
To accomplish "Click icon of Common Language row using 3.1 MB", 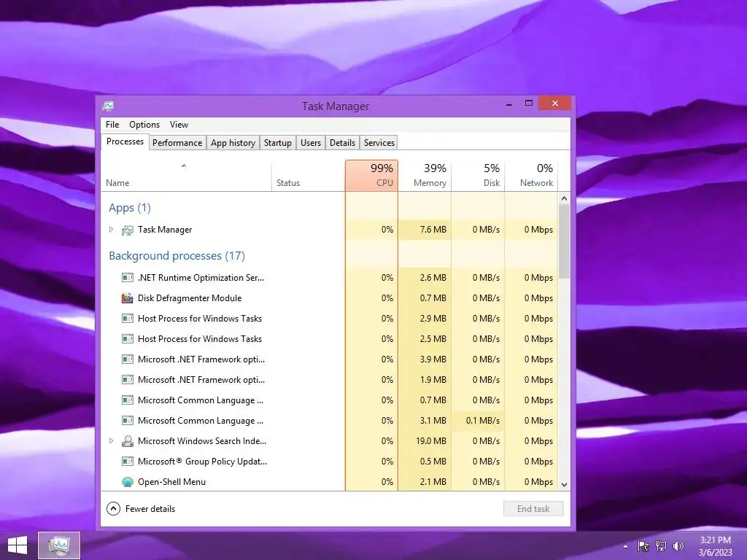I will click(x=127, y=421).
